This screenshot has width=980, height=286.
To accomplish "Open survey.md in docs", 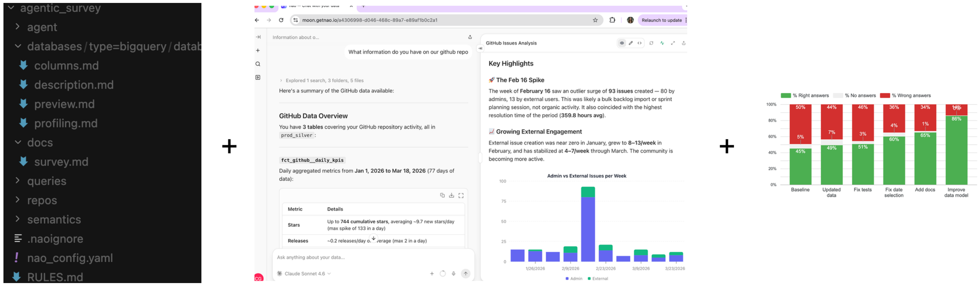I will (x=54, y=162).
